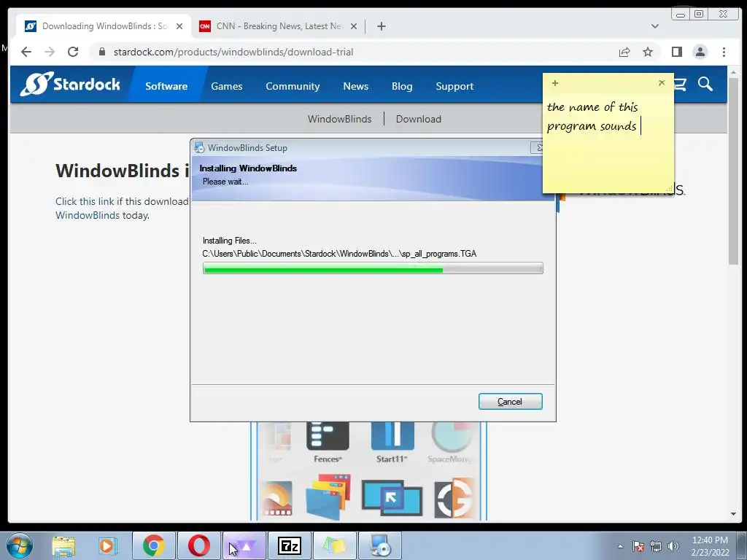
Task: Reload the Stardock page
Action: (73, 52)
